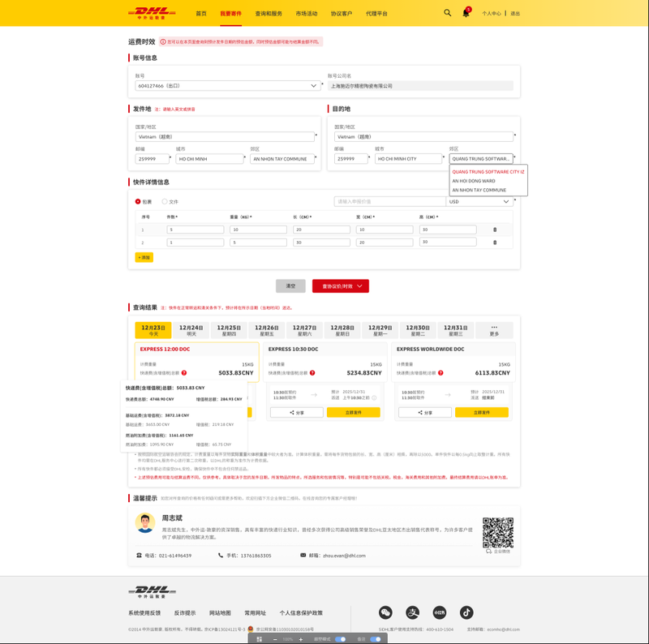This screenshot has height=644, width=649.
Task: Open 查询和服务 navigation menu
Action: tap(269, 14)
